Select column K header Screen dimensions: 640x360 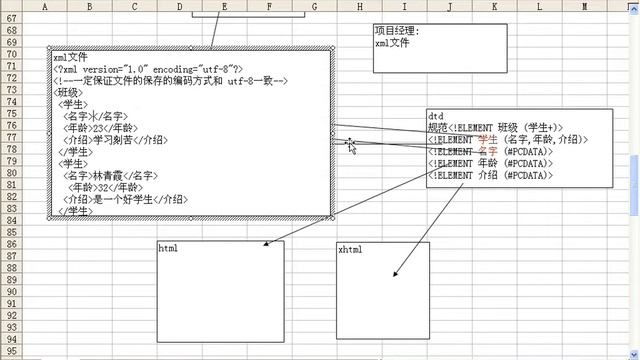[x=494, y=6]
